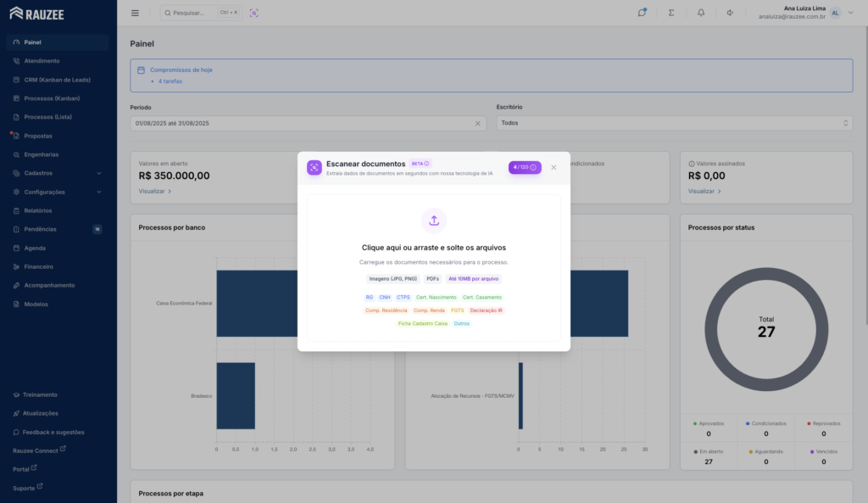Open the chat messages icon in header
This screenshot has height=503, width=868.
[x=642, y=13]
